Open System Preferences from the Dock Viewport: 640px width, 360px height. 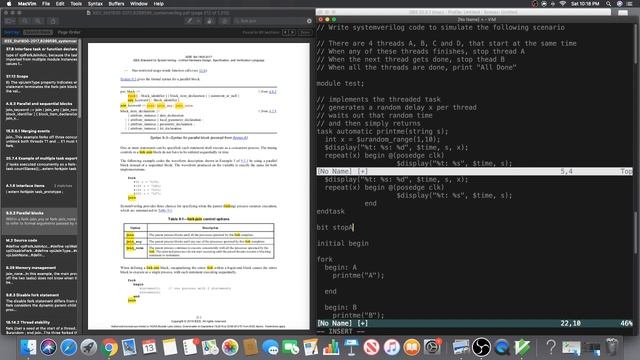432,347
